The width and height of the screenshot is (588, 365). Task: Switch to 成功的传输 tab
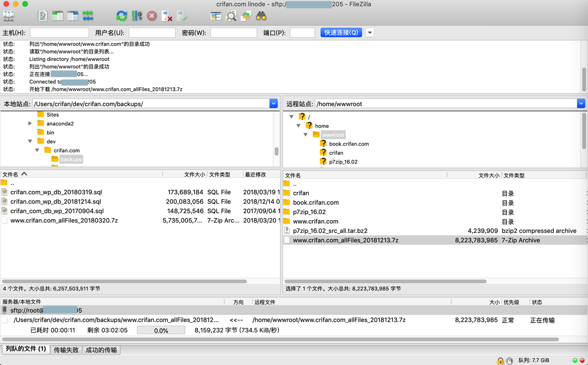[101, 350]
